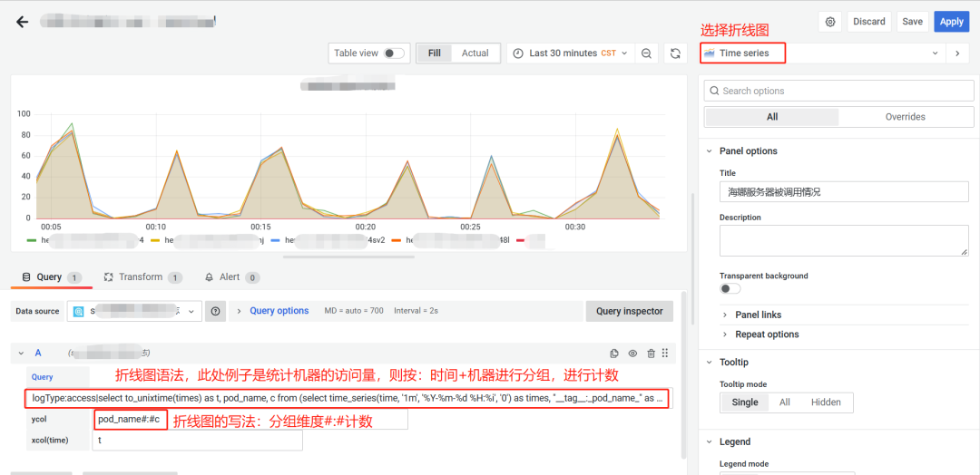
Task: Click the query A name label
Action: pyautogui.click(x=38, y=354)
